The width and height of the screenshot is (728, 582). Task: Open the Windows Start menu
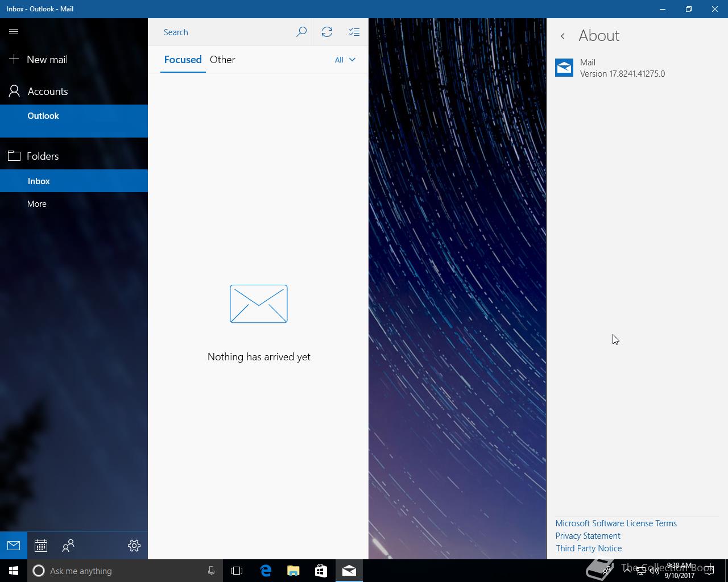tap(14, 571)
